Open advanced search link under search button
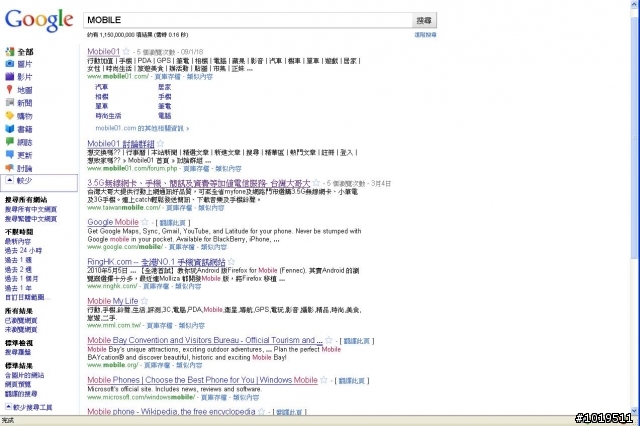 (x=425, y=35)
